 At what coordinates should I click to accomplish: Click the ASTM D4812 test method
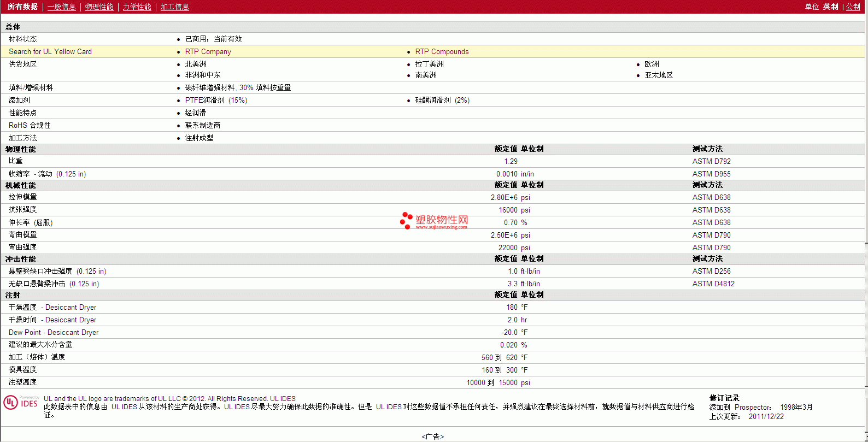713,284
